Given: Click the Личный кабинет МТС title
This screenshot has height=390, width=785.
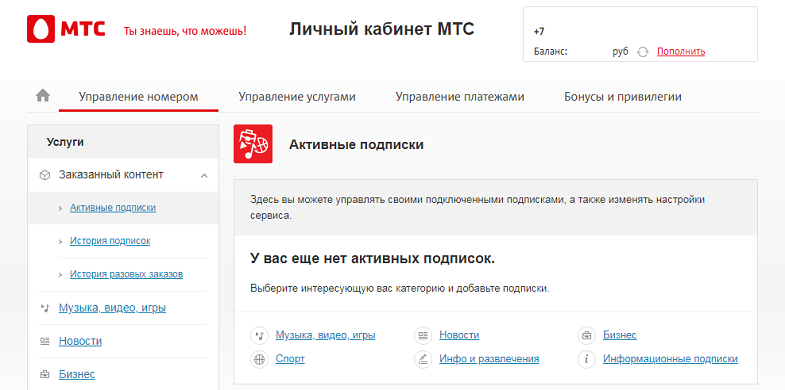Looking at the screenshot, I should [x=381, y=30].
